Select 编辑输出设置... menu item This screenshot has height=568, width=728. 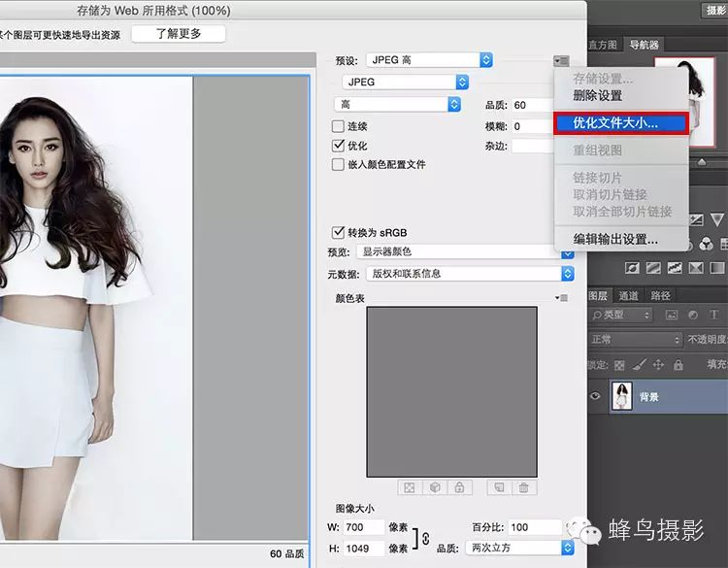click(621, 239)
